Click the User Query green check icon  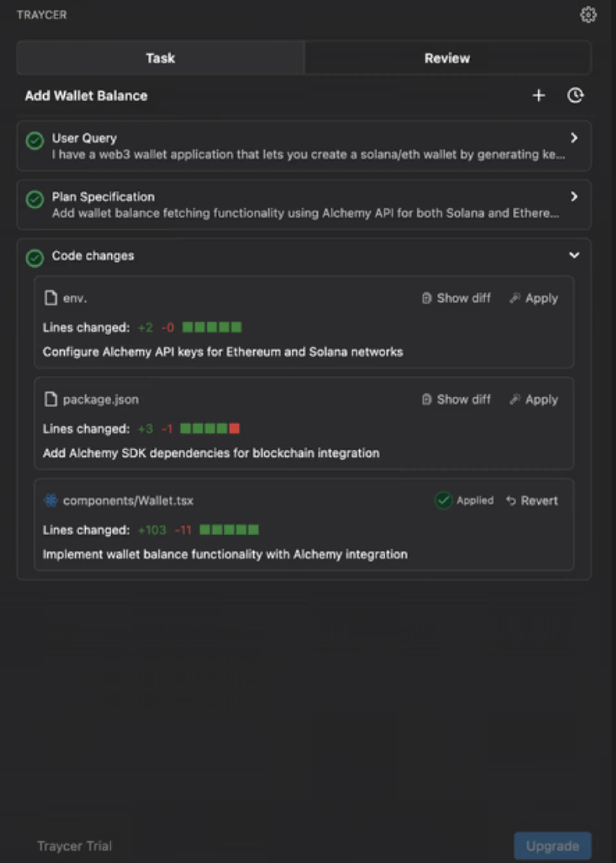[x=35, y=141]
